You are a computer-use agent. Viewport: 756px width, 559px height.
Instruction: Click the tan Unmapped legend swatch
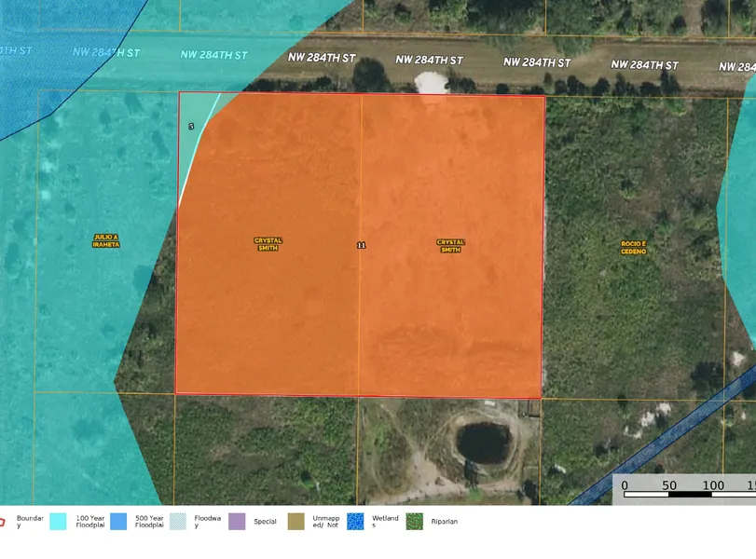pyautogui.click(x=296, y=522)
